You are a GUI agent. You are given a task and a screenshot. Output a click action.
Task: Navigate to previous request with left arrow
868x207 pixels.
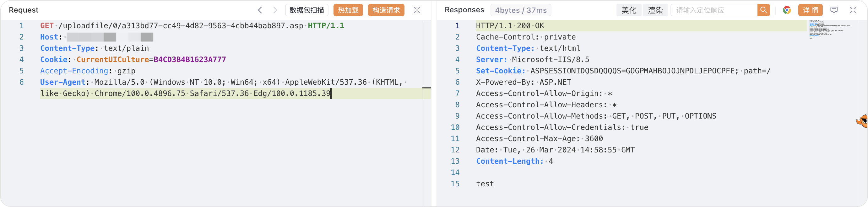tap(260, 10)
